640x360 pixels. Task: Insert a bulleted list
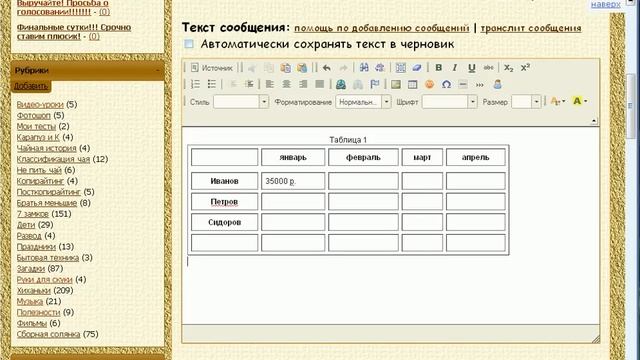pos(211,84)
